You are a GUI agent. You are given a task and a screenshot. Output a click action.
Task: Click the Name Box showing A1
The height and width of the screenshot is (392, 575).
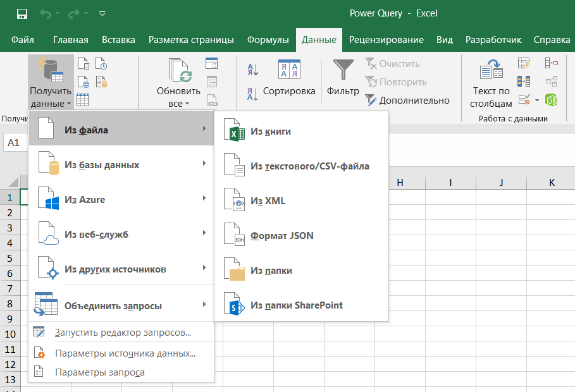[x=16, y=143]
